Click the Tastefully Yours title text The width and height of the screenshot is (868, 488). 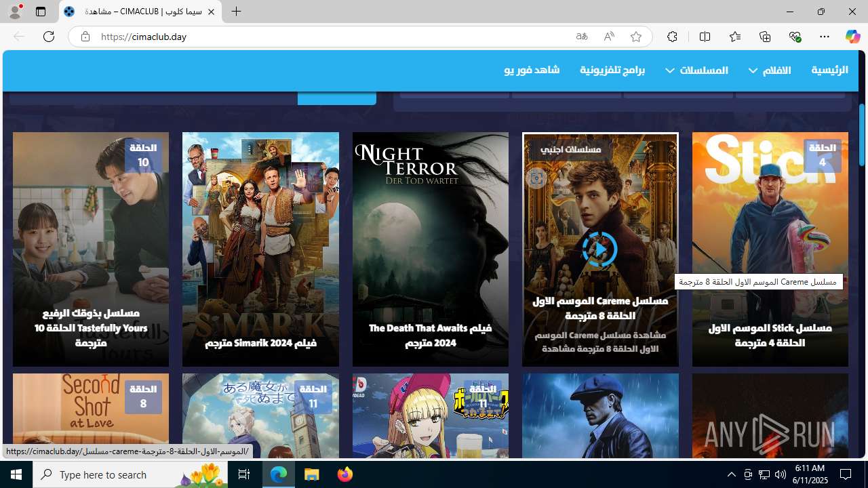click(x=90, y=328)
